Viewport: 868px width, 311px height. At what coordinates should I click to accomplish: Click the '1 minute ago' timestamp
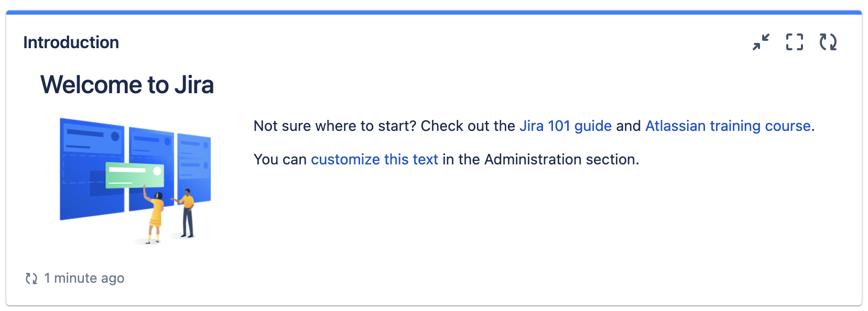(x=84, y=279)
